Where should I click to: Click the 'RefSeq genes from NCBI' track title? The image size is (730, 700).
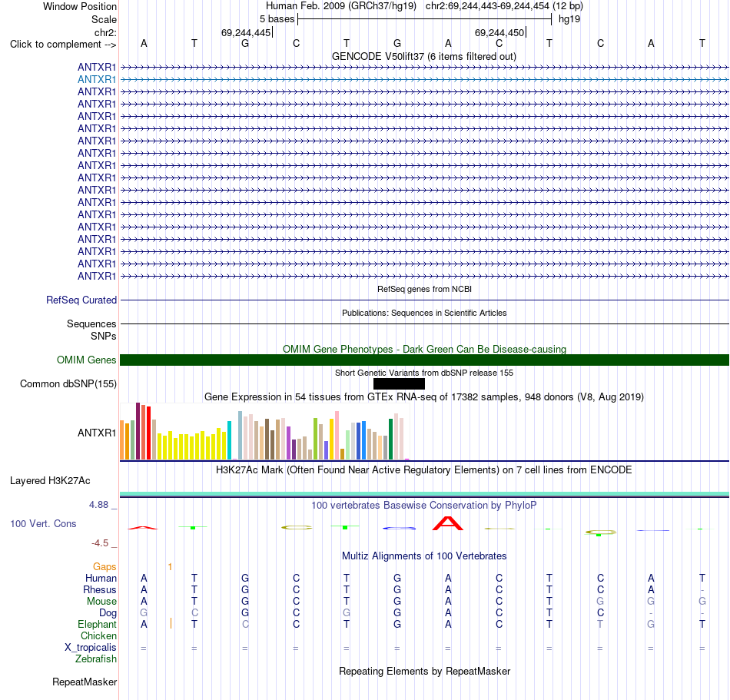(425, 289)
